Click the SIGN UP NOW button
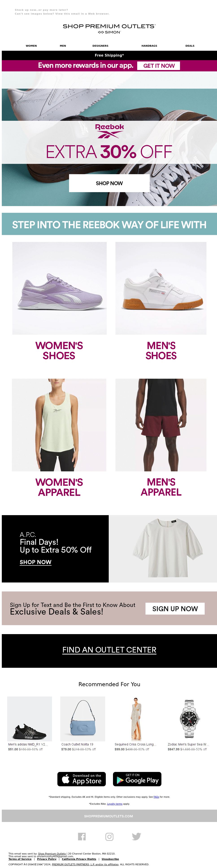 (175, 608)
